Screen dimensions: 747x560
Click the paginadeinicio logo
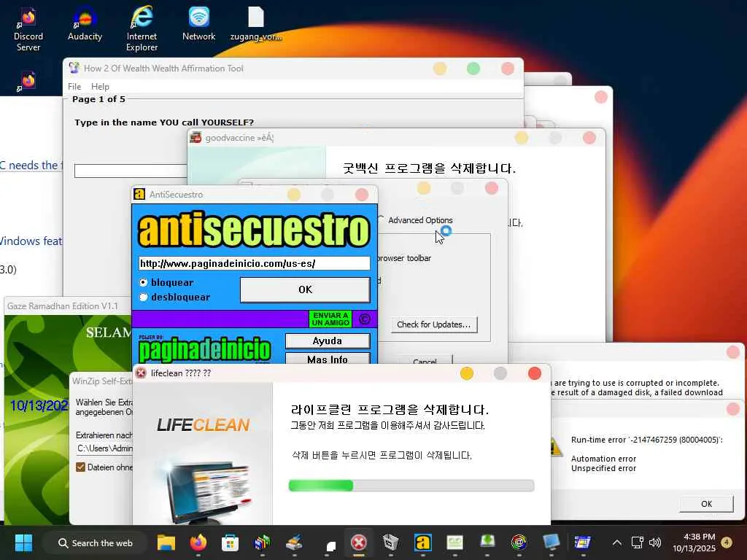205,349
